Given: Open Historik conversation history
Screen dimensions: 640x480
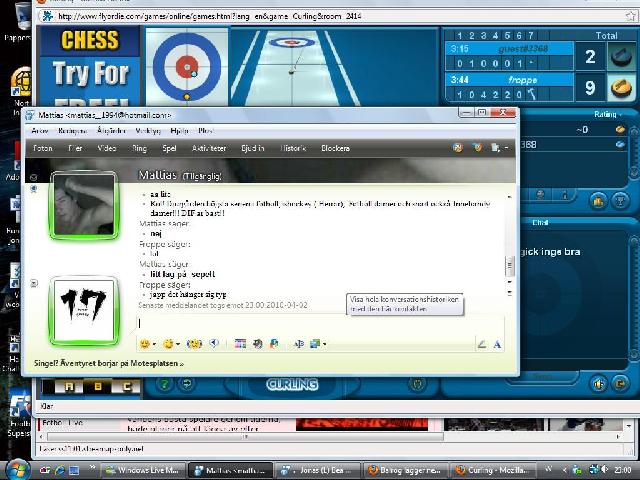Looking at the screenshot, I should (293, 148).
